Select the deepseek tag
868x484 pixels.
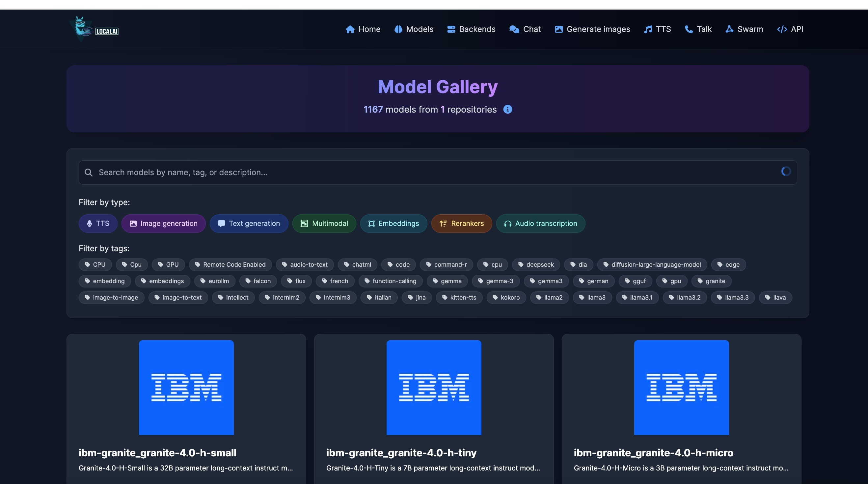(536, 265)
